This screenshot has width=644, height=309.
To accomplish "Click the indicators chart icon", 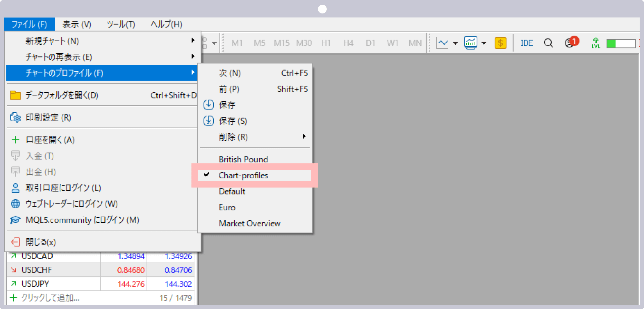I will pos(471,43).
